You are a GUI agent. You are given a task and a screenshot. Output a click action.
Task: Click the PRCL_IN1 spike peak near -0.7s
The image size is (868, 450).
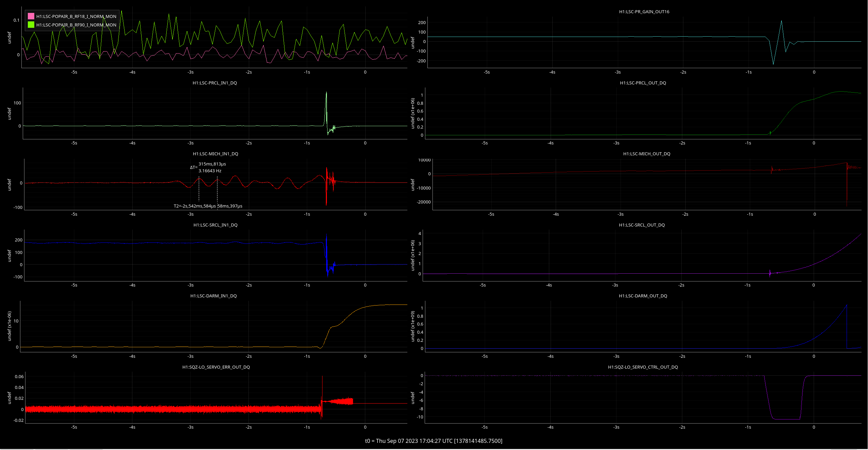(x=326, y=93)
